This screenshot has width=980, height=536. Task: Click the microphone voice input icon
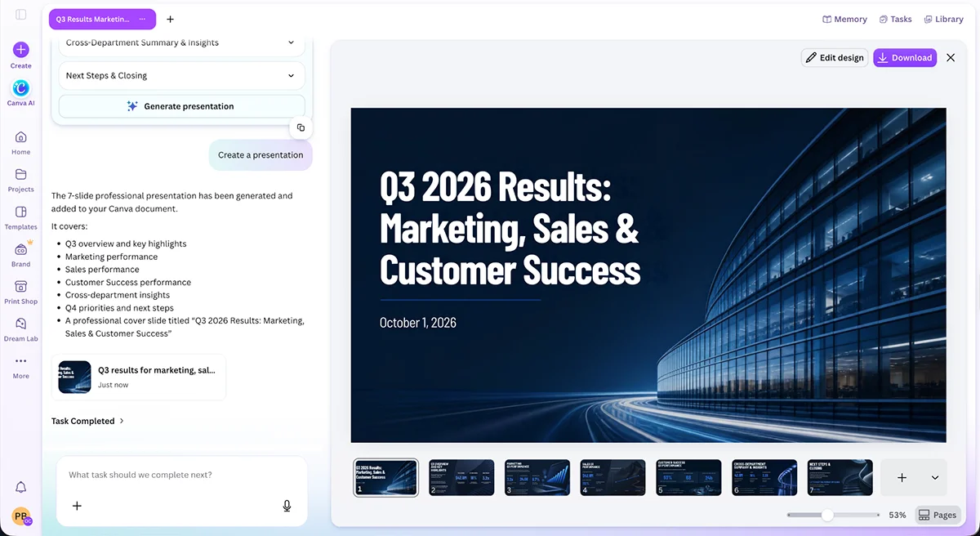click(x=287, y=506)
